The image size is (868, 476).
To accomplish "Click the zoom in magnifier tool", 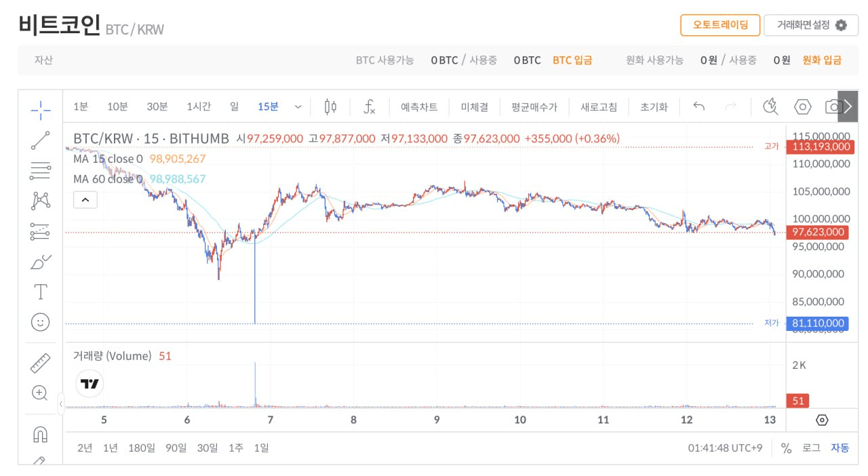I will (x=41, y=393).
